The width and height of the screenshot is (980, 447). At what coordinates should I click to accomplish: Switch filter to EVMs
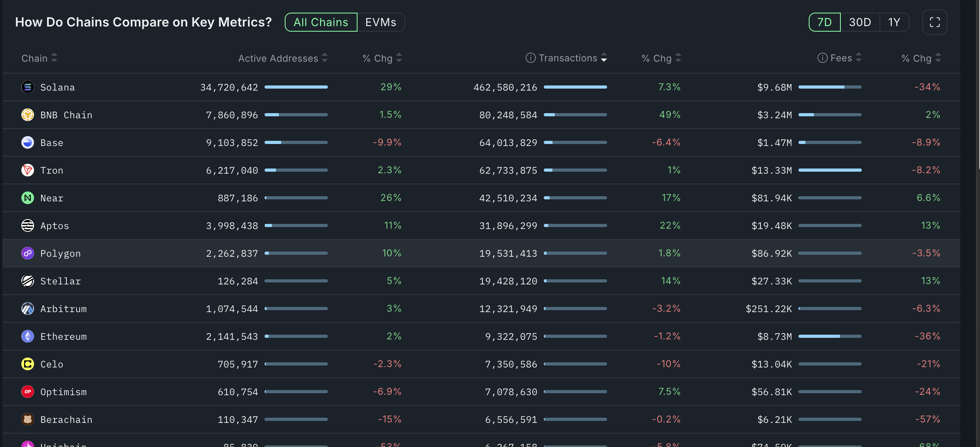click(380, 22)
